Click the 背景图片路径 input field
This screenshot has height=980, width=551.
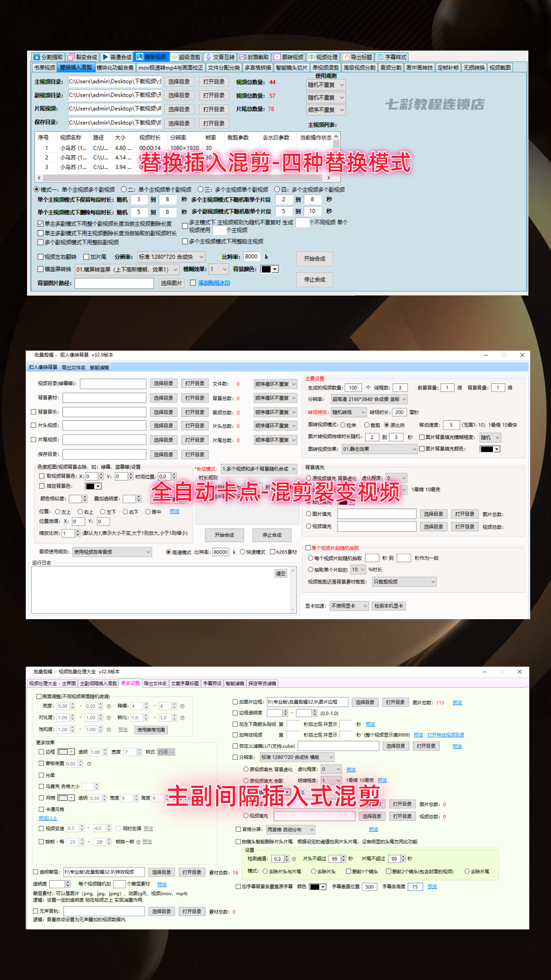[x=114, y=283]
